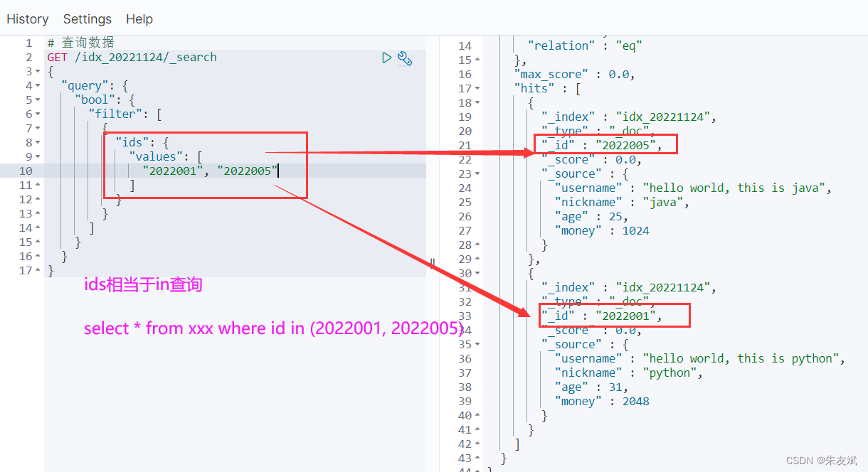The height and width of the screenshot is (472, 868).
Task: Open the wrench request options menu
Action: tap(405, 59)
